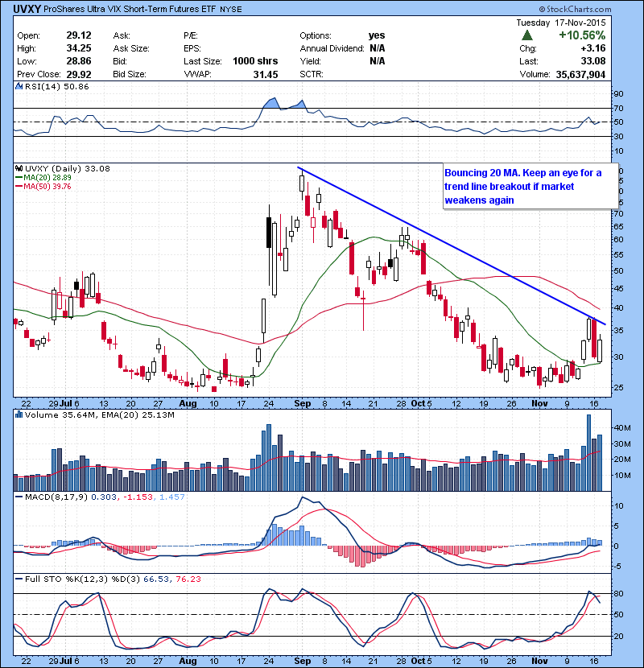Select the UVXY ticker symbol in the header
The height and width of the screenshot is (668, 644).
[x=27, y=9]
